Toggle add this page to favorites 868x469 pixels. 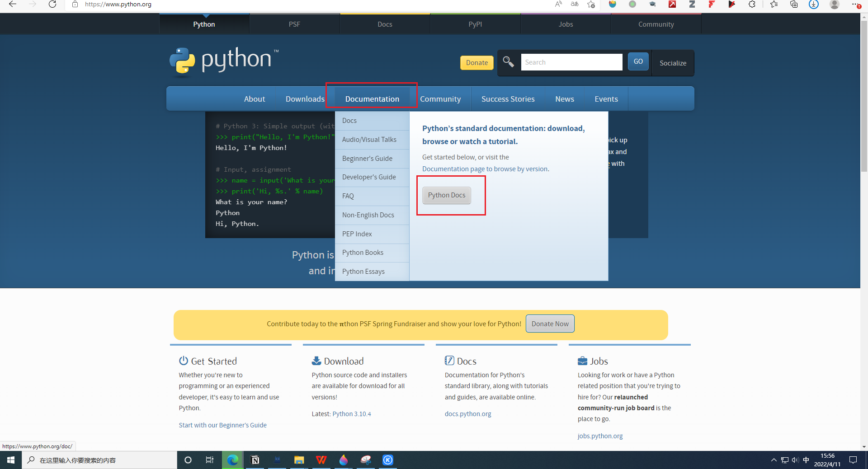click(591, 5)
